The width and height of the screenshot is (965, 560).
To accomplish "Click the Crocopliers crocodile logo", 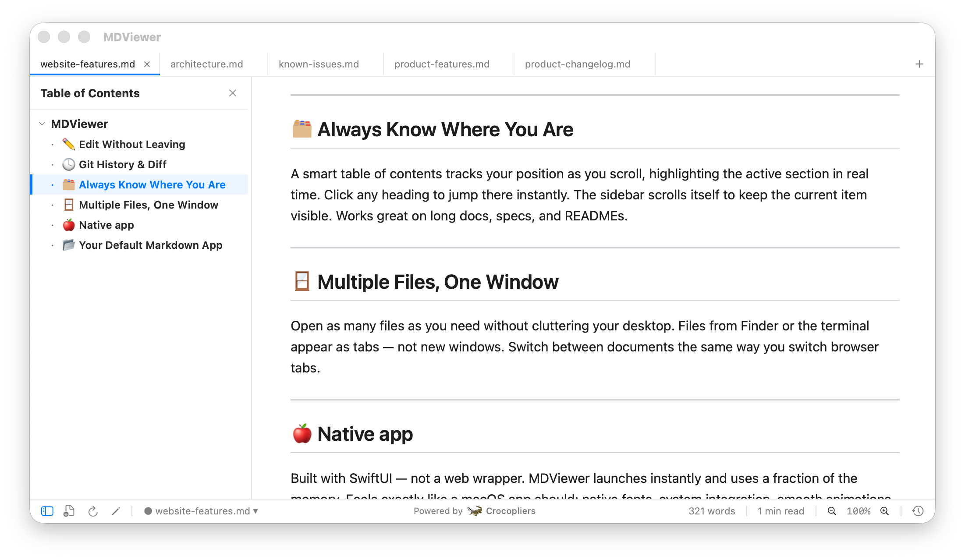I will pyautogui.click(x=475, y=511).
